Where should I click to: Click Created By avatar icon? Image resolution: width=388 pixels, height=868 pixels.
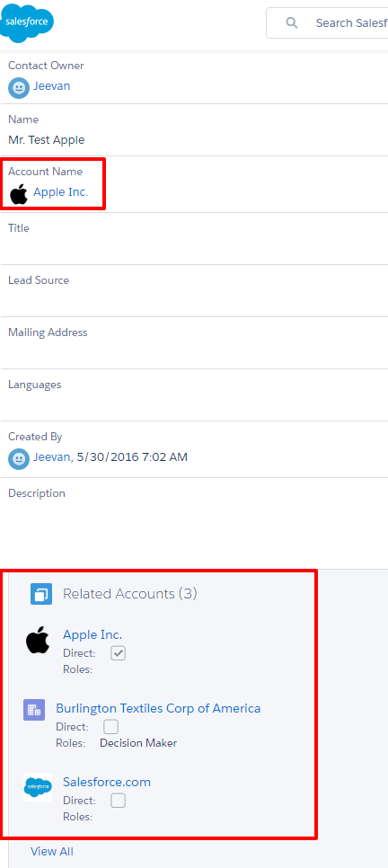point(19,459)
